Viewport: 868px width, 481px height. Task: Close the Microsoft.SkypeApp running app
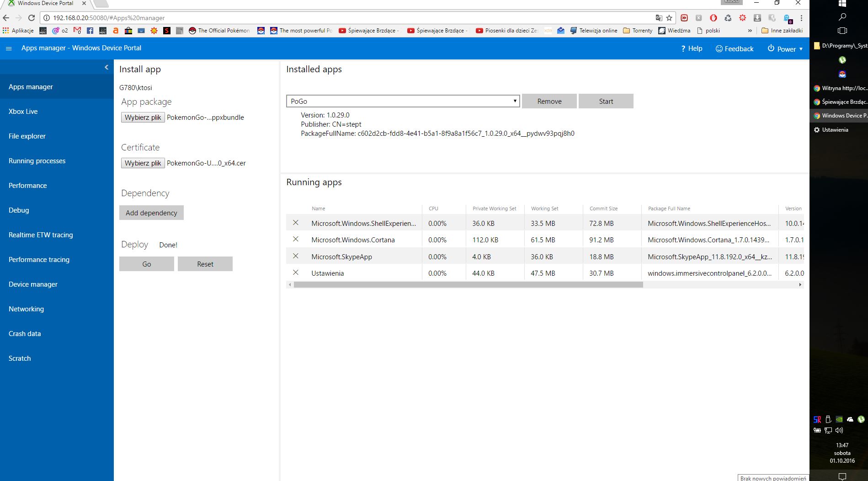tap(296, 256)
